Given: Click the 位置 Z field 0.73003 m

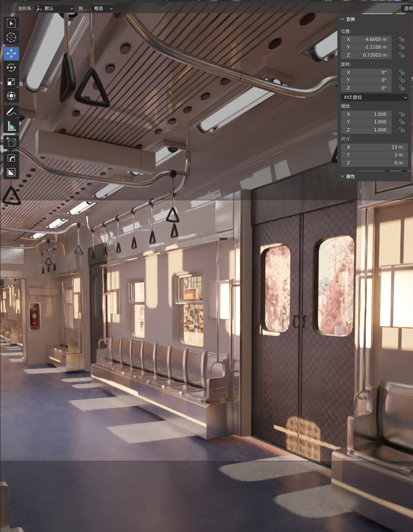Looking at the screenshot, I should (366, 55).
